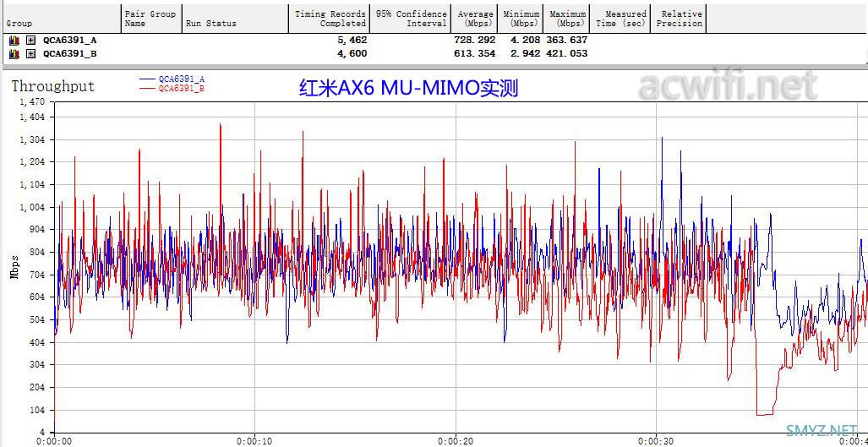Click the 95% Confidence Interval header
868x447 pixels.
click(412, 19)
